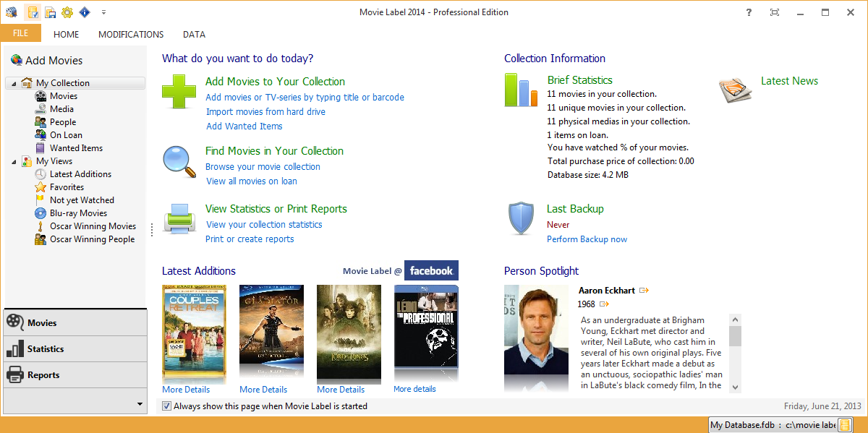Click the Add Movies header in sidebar
Viewport: 868px width, 433px height.
coord(46,61)
